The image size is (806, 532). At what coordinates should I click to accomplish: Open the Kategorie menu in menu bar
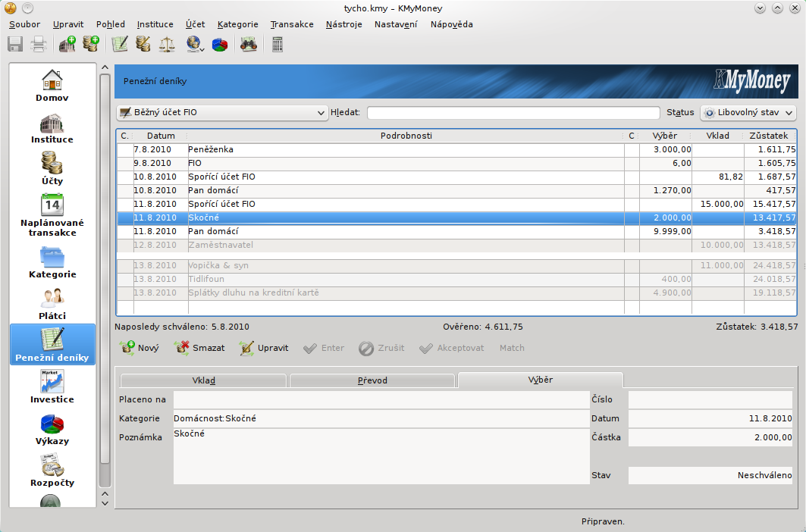tap(238, 24)
